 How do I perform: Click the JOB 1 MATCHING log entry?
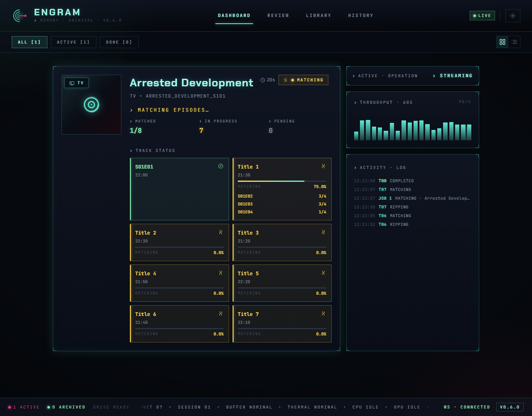pyautogui.click(x=412, y=198)
